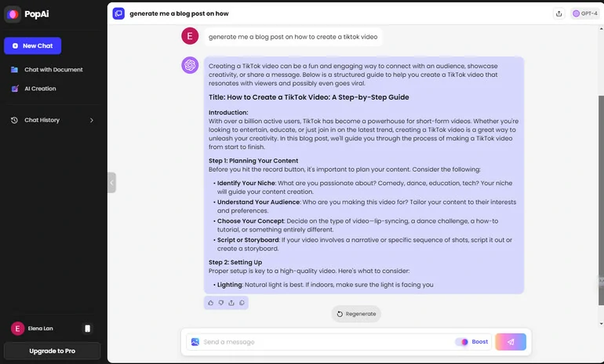Expand Chat History chevron arrow

92,120
